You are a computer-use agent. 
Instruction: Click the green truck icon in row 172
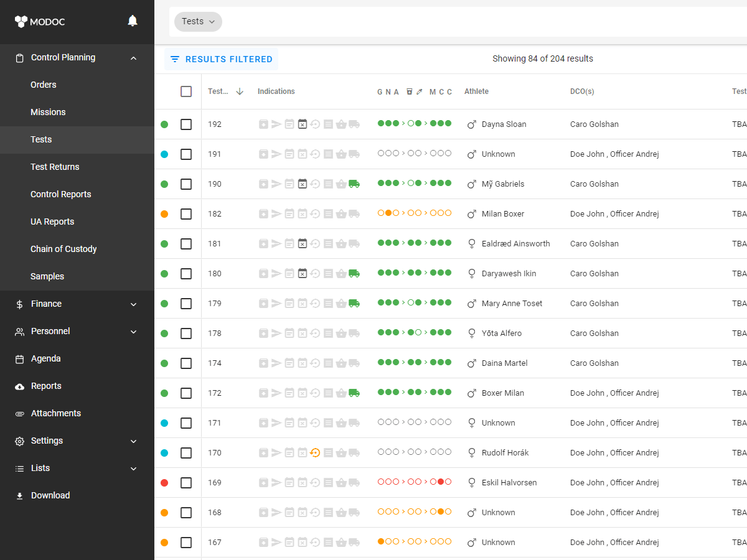click(x=354, y=393)
